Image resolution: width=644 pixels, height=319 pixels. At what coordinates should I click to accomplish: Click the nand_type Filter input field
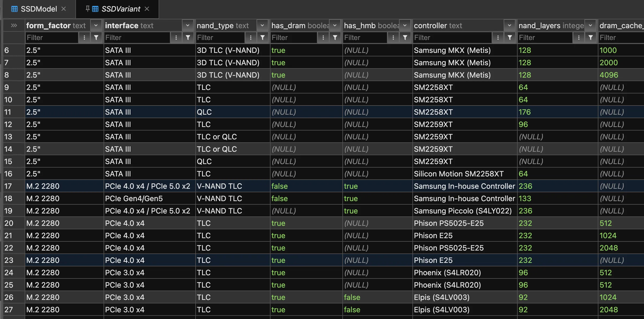coord(220,38)
